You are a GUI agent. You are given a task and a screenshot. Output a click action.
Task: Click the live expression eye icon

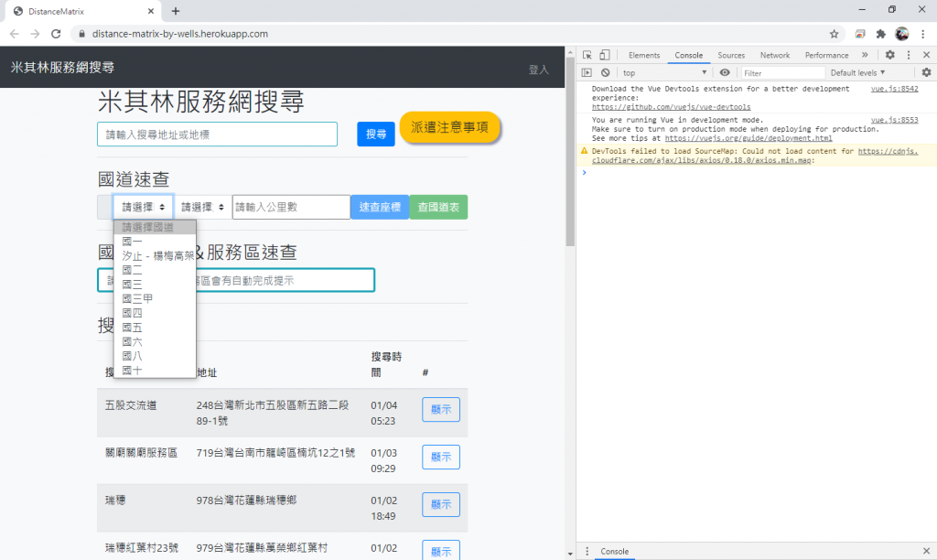click(725, 73)
